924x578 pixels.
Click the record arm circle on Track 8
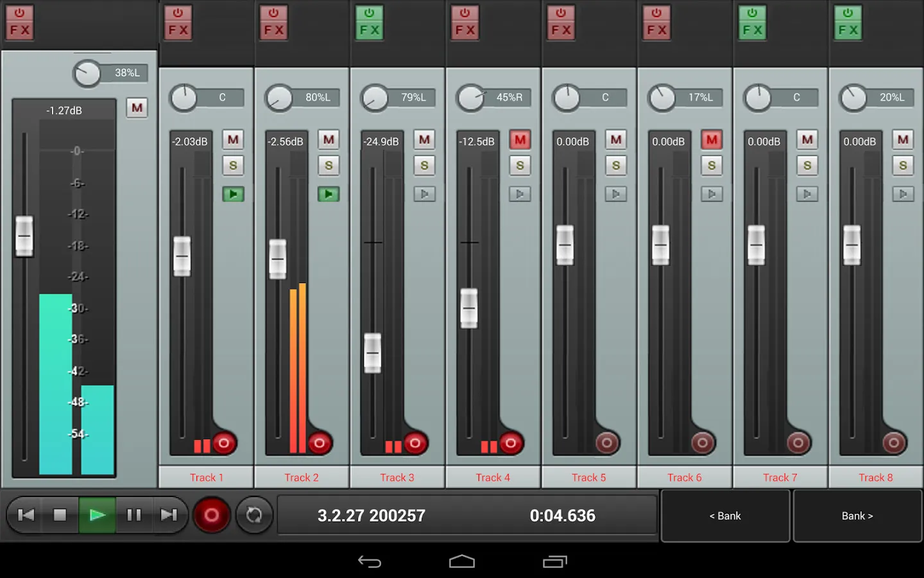893,442
